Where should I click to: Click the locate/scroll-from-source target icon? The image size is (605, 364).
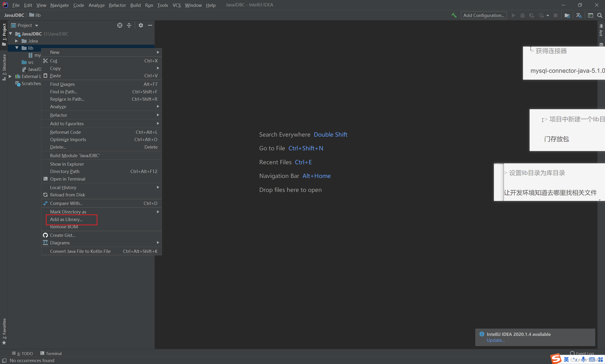[x=120, y=25]
